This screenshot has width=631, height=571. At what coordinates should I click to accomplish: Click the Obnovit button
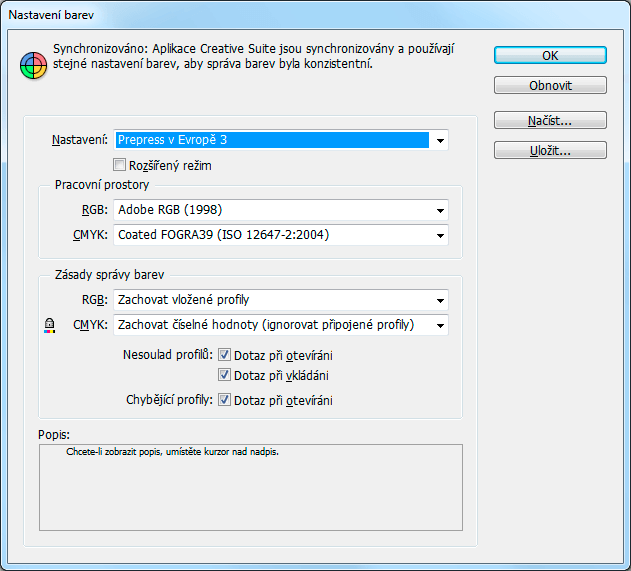click(550, 85)
